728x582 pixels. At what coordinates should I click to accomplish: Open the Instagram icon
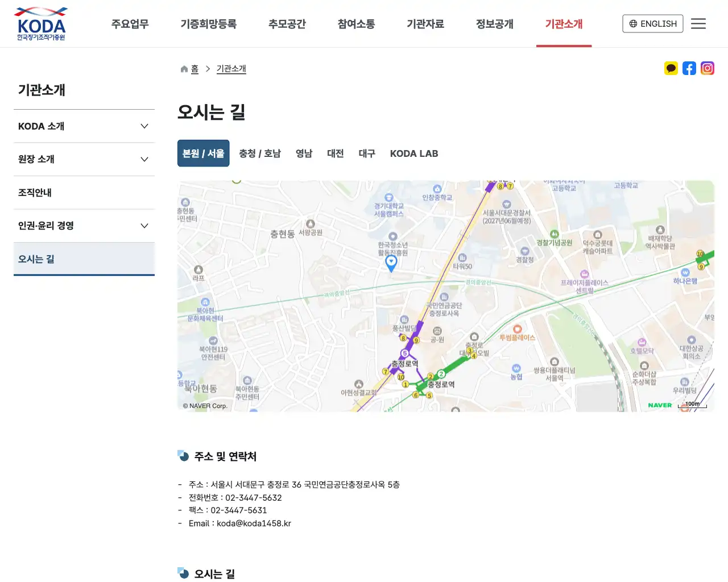point(708,68)
